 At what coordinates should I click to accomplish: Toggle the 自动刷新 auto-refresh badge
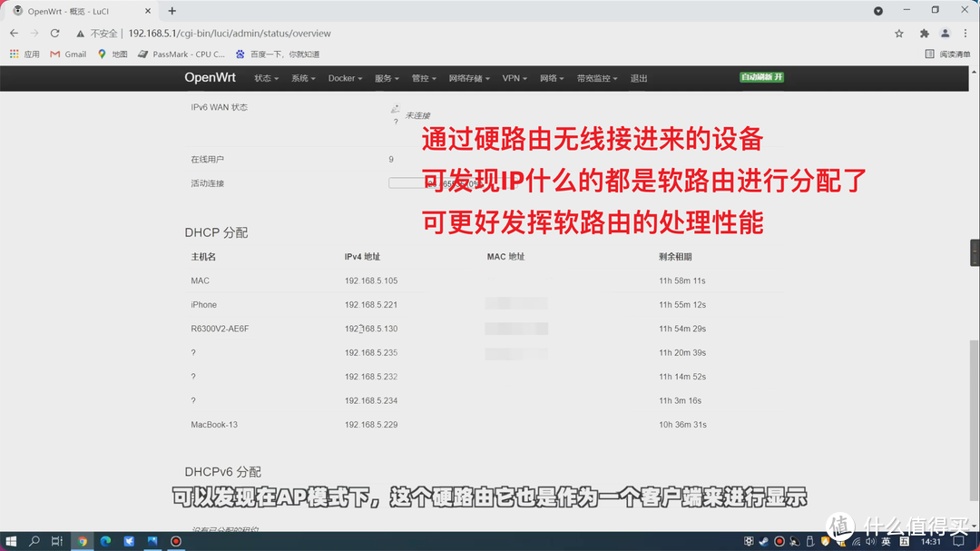761,77
